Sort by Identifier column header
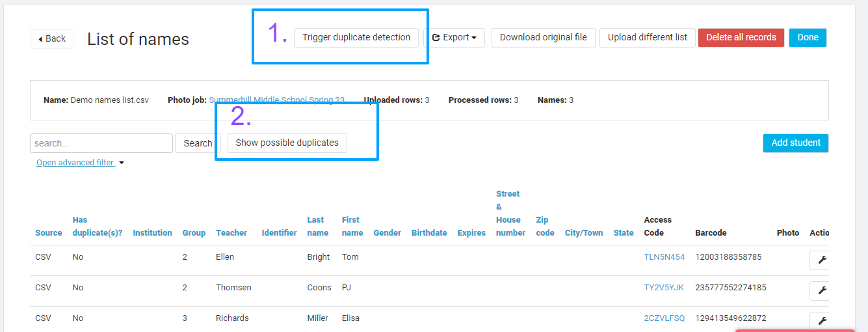The height and width of the screenshot is (332, 868). pos(280,233)
